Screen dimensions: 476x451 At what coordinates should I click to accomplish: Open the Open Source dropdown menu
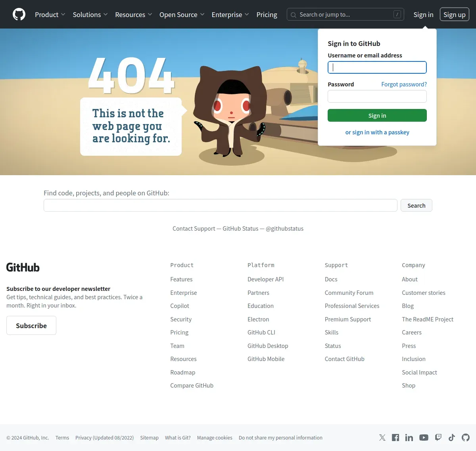(182, 15)
